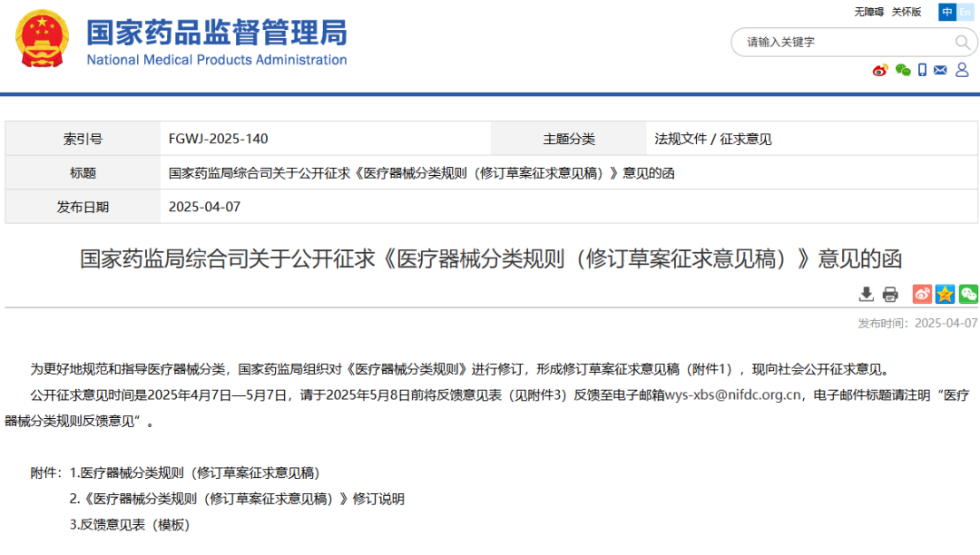Click the mobile app icon in the header
The width and height of the screenshot is (980, 555).
click(x=922, y=70)
